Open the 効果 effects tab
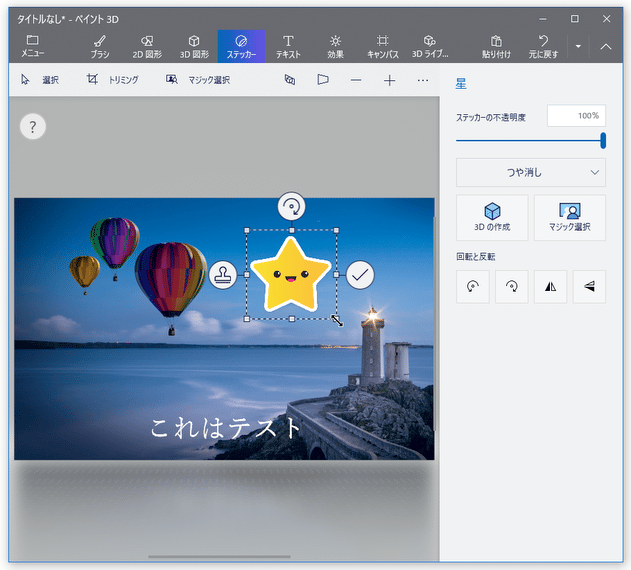This screenshot has width=631, height=570. click(x=335, y=46)
